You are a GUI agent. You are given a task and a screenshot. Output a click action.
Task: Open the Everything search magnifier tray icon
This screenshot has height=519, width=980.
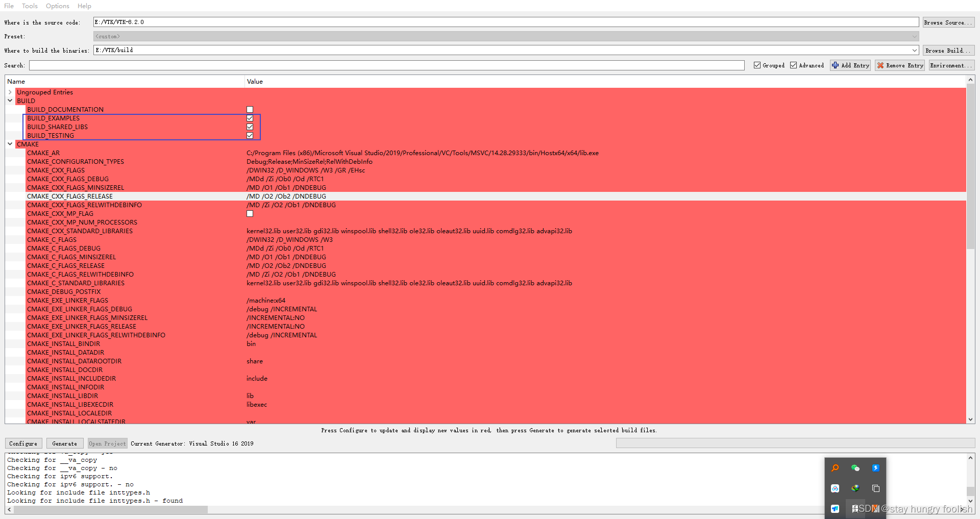(835, 468)
